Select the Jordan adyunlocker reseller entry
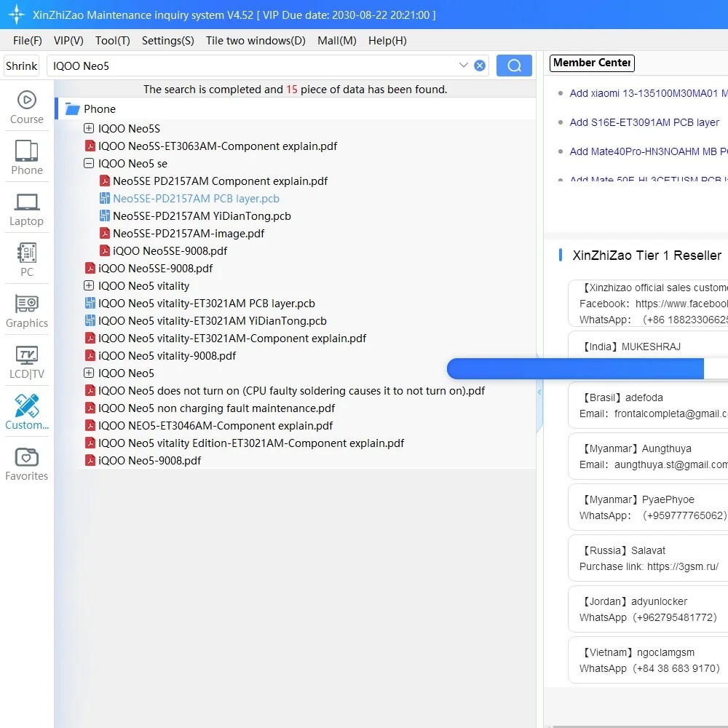The width and height of the screenshot is (728, 728). [648, 609]
